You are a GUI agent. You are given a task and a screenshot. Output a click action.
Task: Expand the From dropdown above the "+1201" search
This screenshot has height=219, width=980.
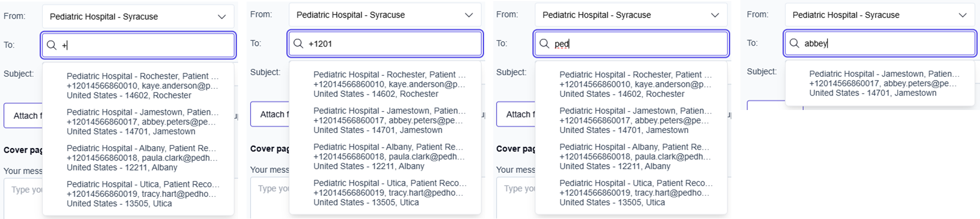[469, 15]
